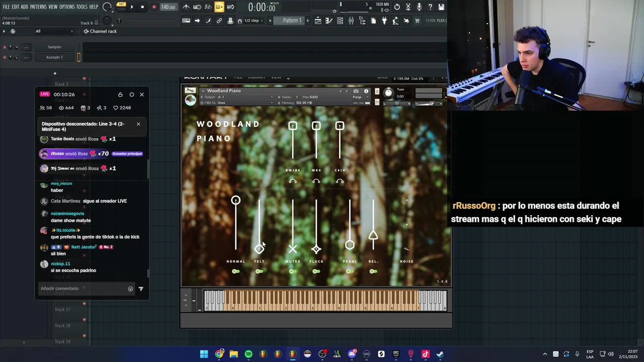Open the TOOLS menu
Screen dimensions: 644x362
(x=82, y=7)
